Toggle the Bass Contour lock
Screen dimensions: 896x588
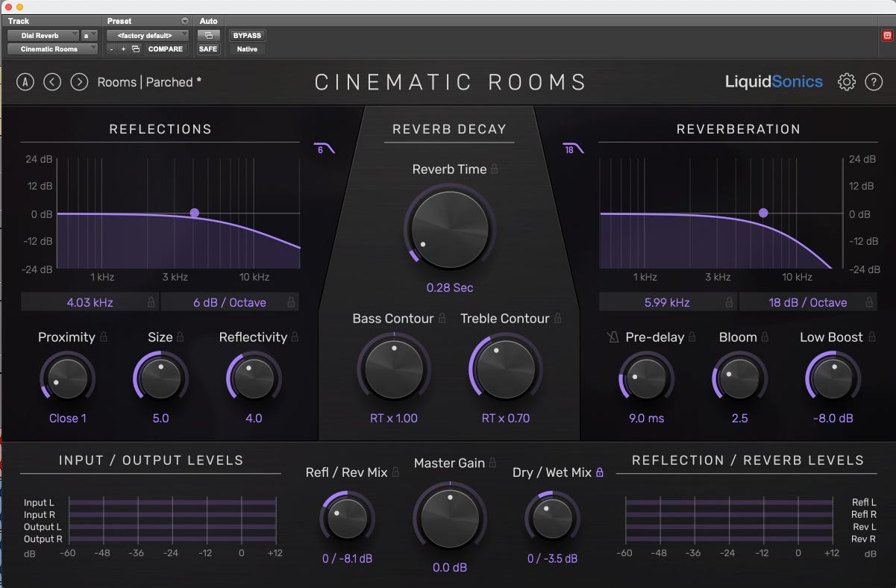[442, 319]
